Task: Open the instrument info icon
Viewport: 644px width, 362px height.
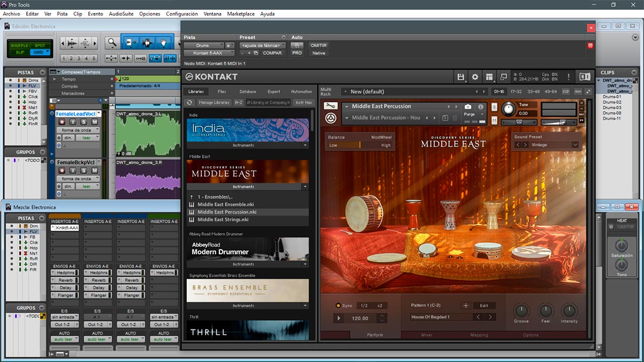Action: [x=481, y=107]
